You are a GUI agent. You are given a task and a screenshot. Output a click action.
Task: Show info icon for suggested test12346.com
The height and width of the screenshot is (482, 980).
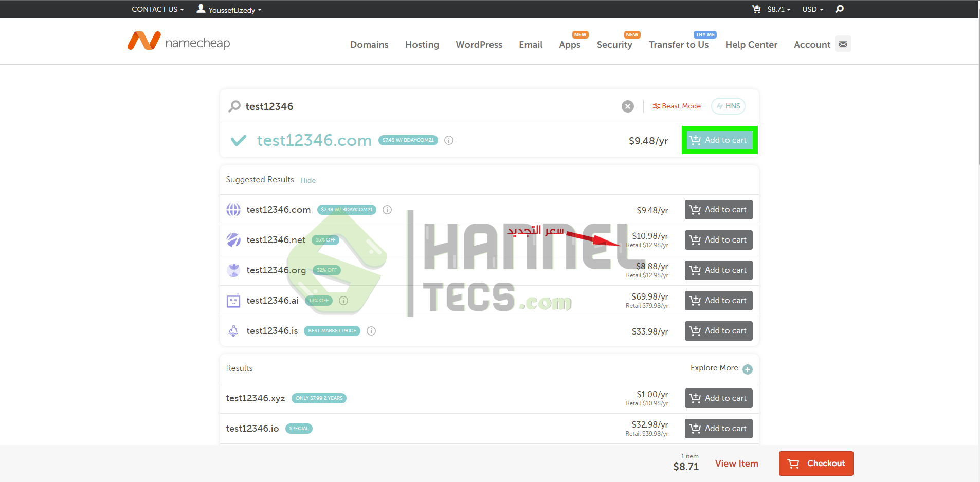click(387, 210)
